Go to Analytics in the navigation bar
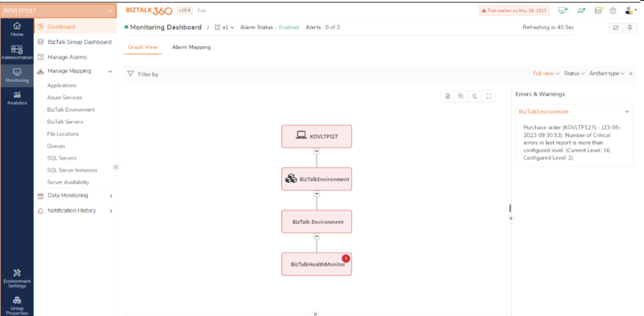The image size is (644, 316). coord(17,98)
